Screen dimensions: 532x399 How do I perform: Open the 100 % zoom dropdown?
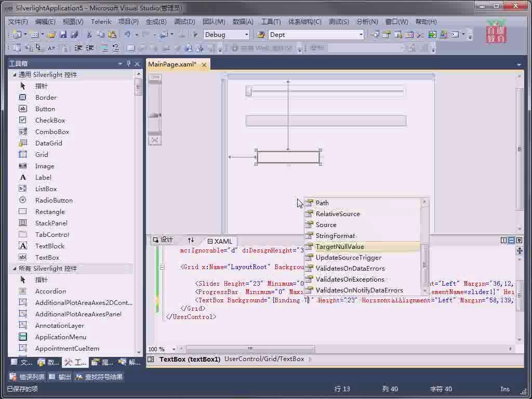click(x=174, y=349)
